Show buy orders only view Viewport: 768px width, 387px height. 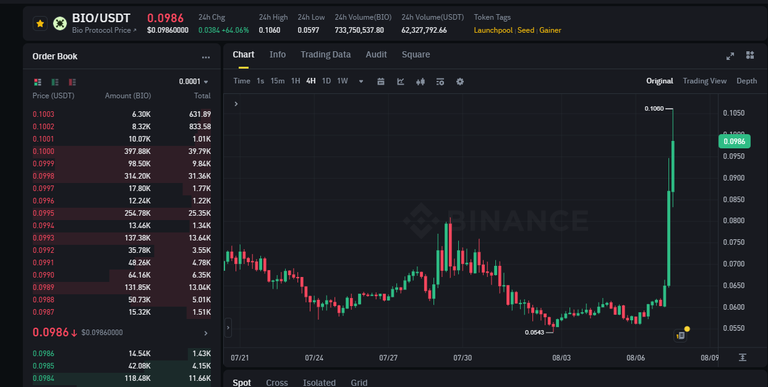(x=55, y=82)
